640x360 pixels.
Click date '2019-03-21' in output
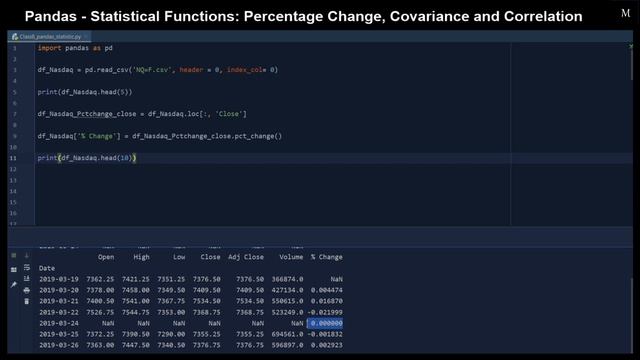[59, 301]
